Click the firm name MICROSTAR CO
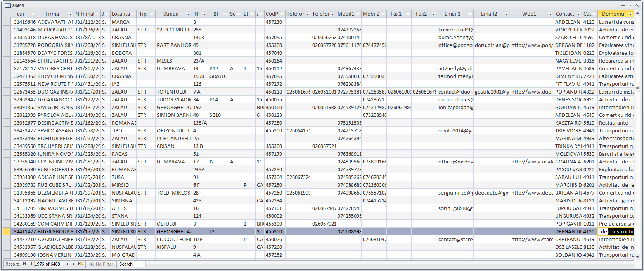 coord(55,30)
